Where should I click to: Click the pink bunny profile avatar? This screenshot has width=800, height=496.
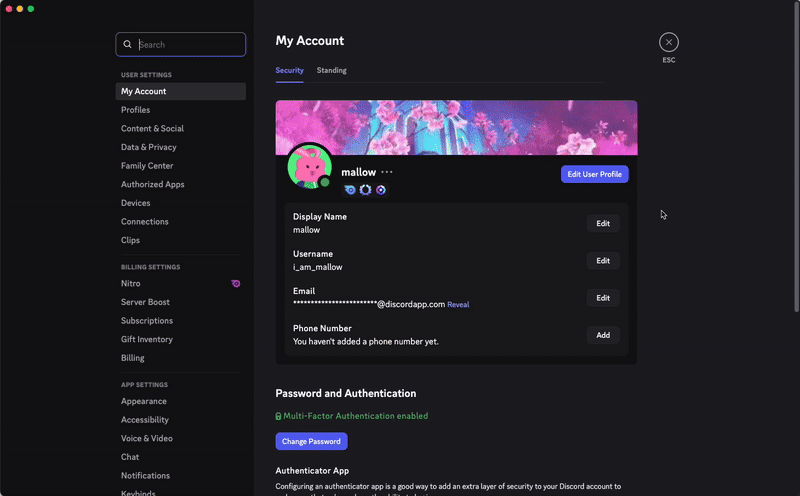tap(309, 166)
